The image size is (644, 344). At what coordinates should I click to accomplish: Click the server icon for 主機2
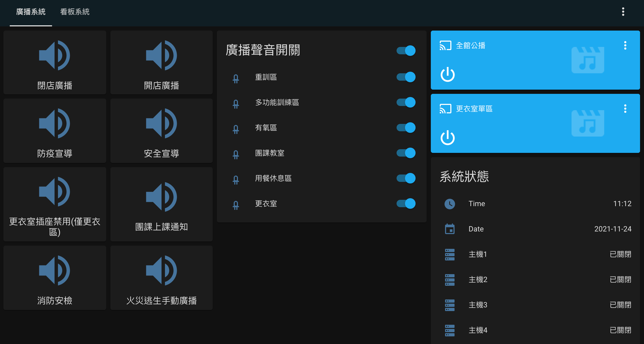450,280
